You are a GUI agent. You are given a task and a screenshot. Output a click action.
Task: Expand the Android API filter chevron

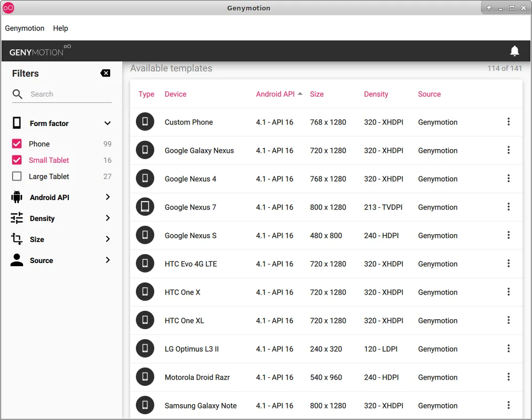coord(108,197)
